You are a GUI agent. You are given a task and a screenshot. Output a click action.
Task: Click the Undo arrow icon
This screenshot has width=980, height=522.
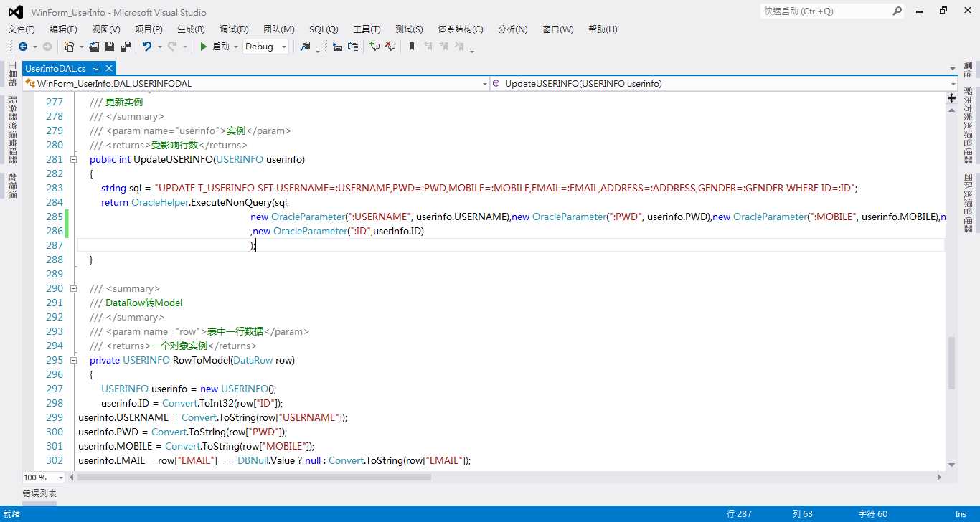147,47
